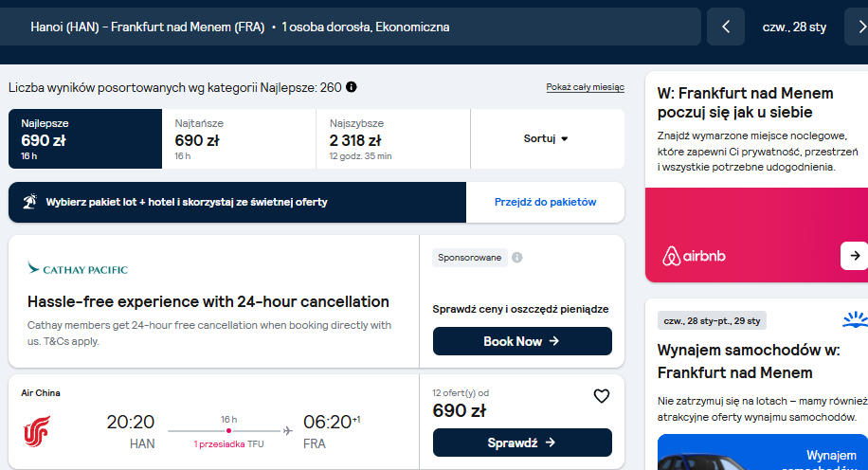Click the Airbnb logo

pyautogui.click(x=694, y=256)
